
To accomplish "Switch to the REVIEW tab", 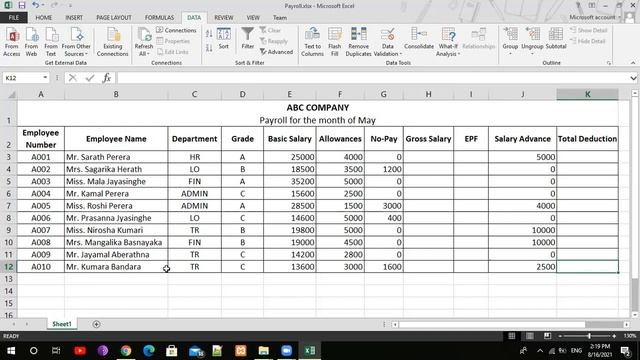I will (224, 18).
